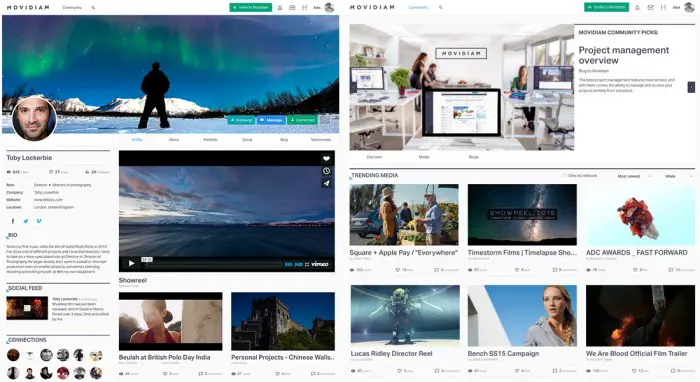Open the Week time range dropdown
700x382 pixels.
tap(678, 176)
